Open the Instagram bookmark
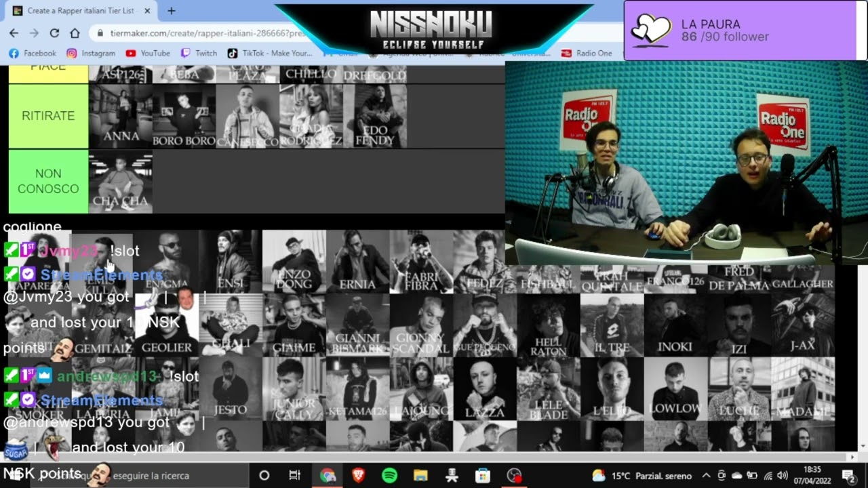Viewport: 868px width, 488px height. 91,53
